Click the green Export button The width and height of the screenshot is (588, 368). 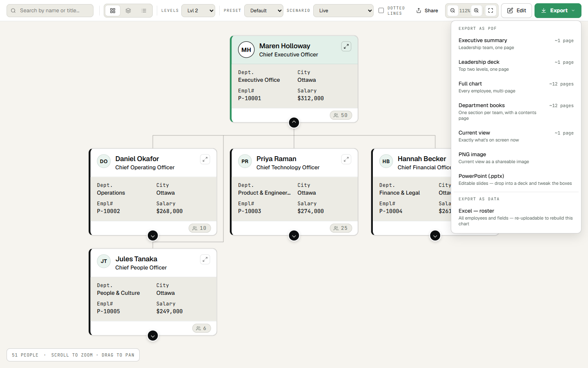point(558,11)
